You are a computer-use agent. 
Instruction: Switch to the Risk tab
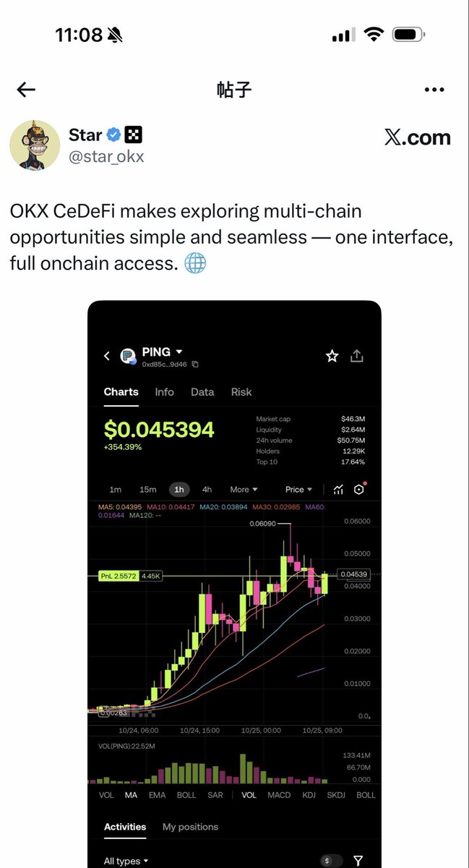point(241,392)
